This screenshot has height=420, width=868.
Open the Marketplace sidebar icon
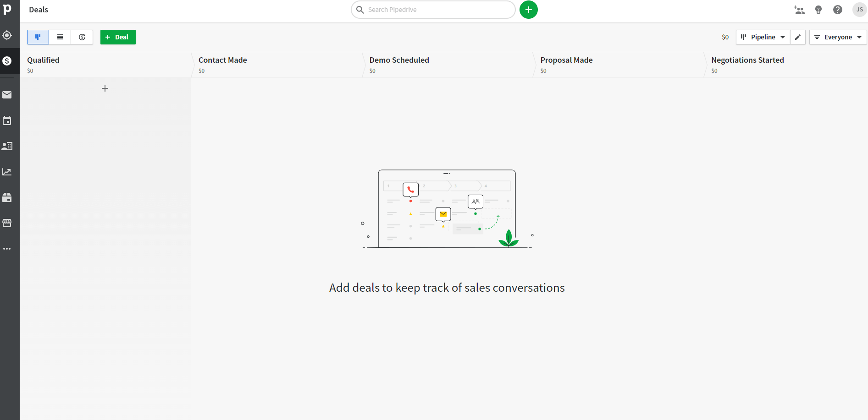coord(7,223)
